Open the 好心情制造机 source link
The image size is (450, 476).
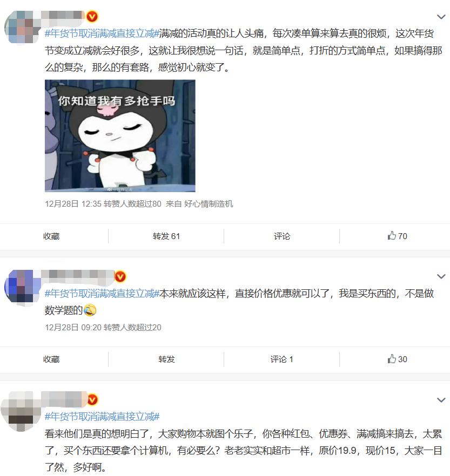click(x=209, y=203)
